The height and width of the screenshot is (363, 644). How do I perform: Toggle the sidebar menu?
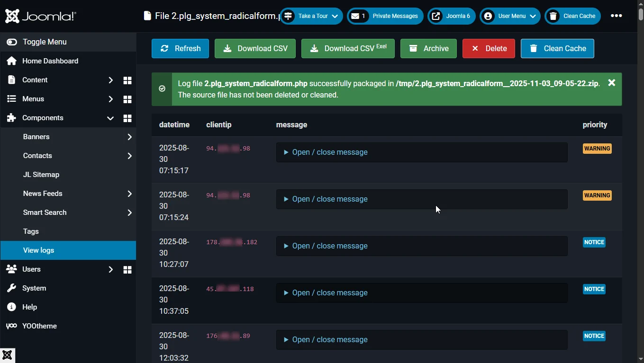(x=44, y=42)
